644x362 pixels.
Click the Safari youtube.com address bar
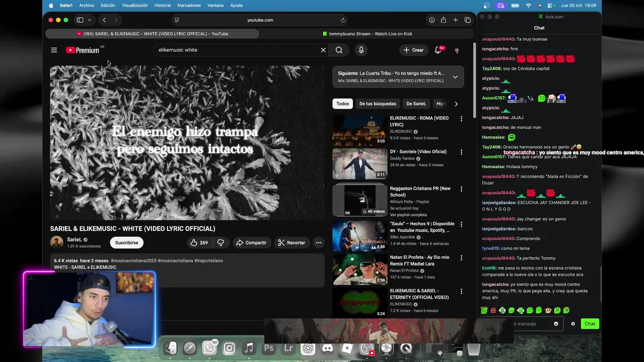click(260, 20)
